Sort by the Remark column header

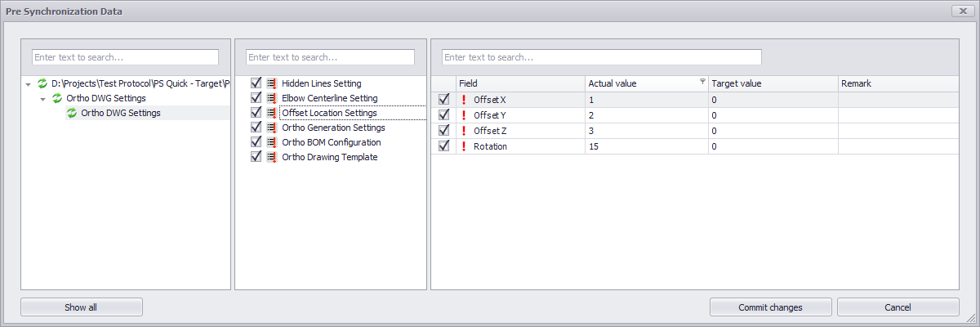(x=898, y=83)
